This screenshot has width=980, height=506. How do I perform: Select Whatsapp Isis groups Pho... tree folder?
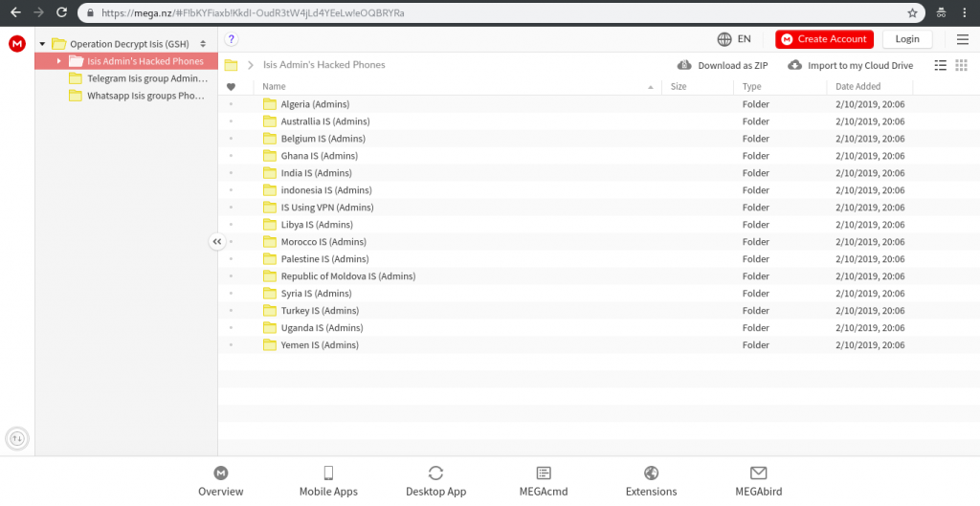[x=137, y=96]
